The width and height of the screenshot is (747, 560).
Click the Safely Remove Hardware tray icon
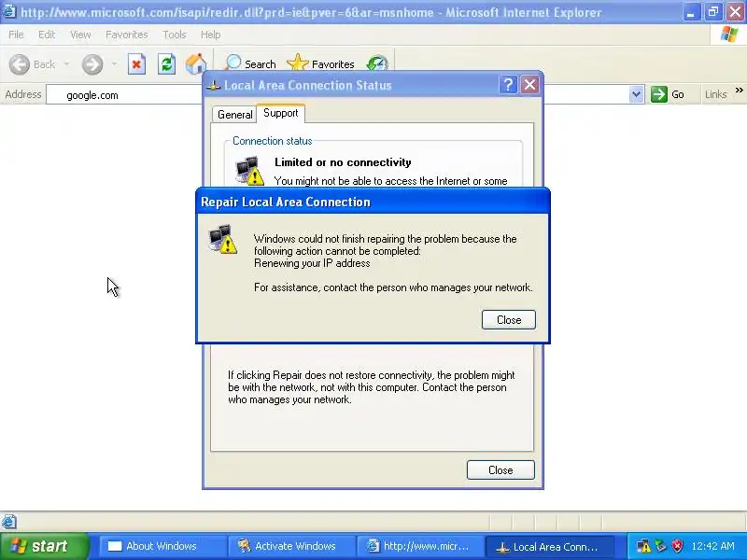pyautogui.click(x=660, y=546)
